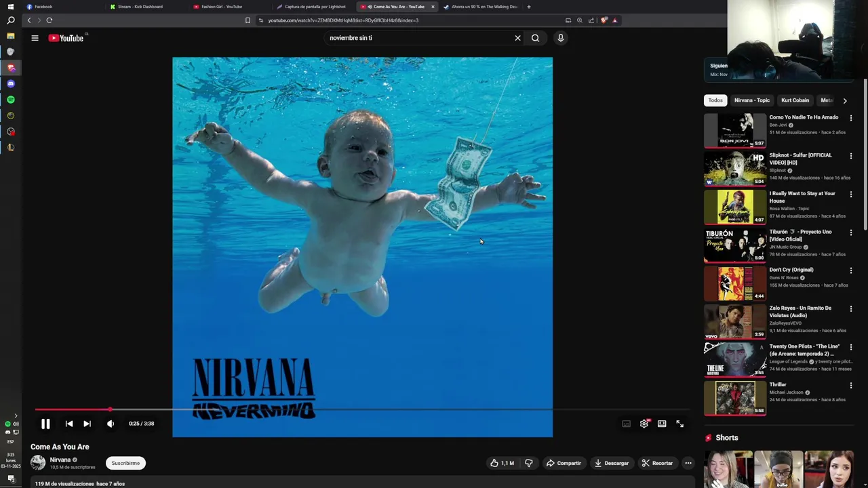This screenshot has height=488, width=868.
Task: Open the Nirvana channel avatar
Action: pyautogui.click(x=38, y=463)
